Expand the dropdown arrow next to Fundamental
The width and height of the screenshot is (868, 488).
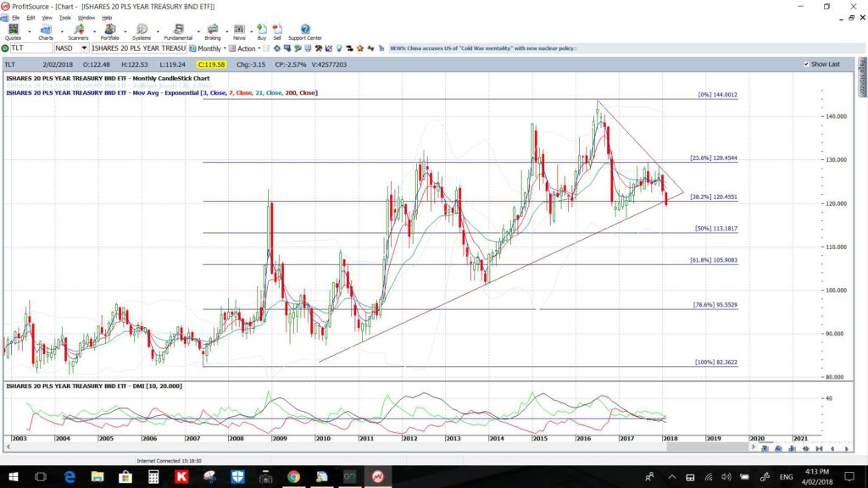tap(198, 31)
